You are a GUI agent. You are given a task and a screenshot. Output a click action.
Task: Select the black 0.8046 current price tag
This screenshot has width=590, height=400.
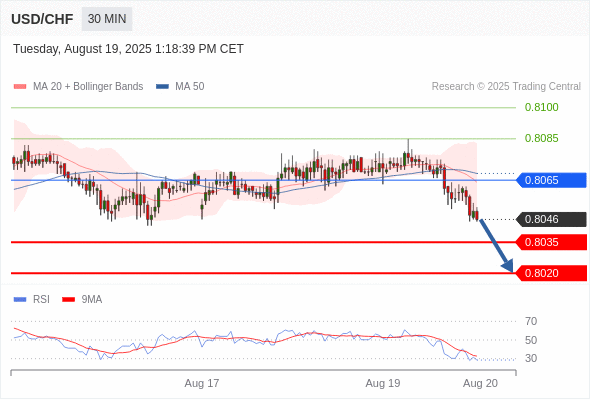coord(551,219)
